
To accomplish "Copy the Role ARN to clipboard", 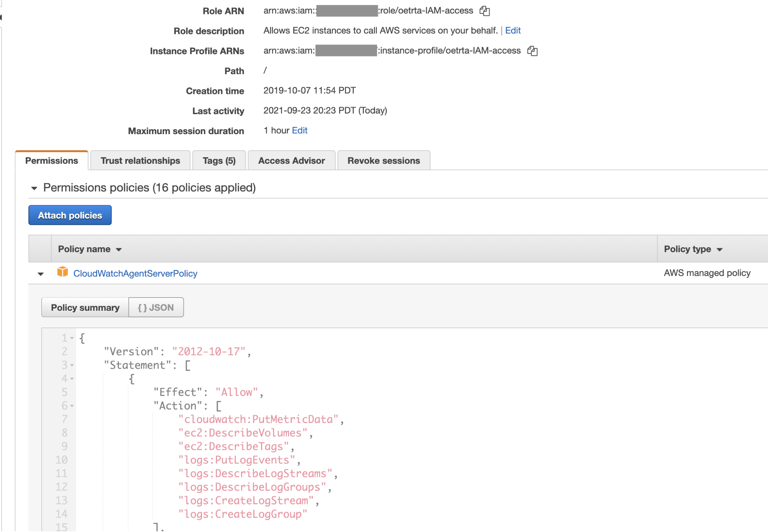I will point(484,11).
